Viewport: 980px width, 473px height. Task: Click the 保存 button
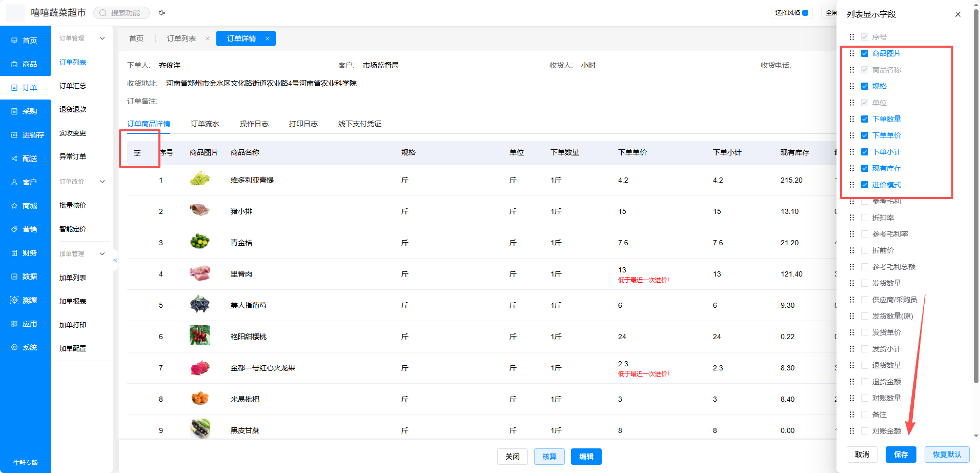[901, 455]
